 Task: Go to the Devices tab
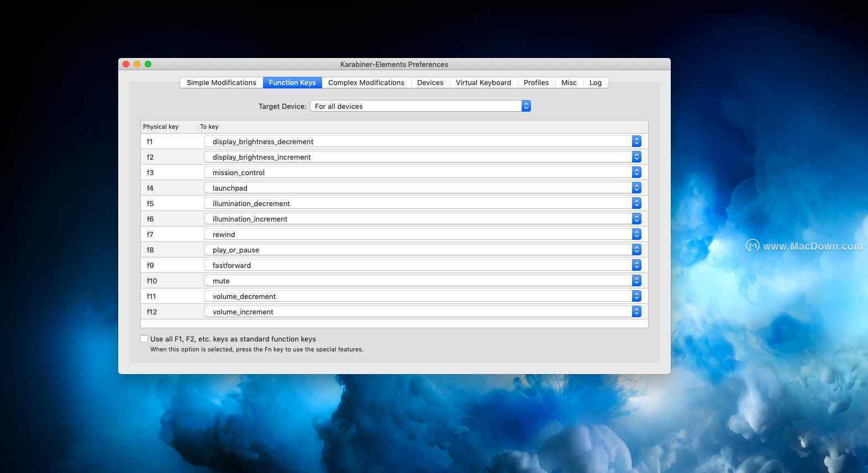click(x=430, y=83)
